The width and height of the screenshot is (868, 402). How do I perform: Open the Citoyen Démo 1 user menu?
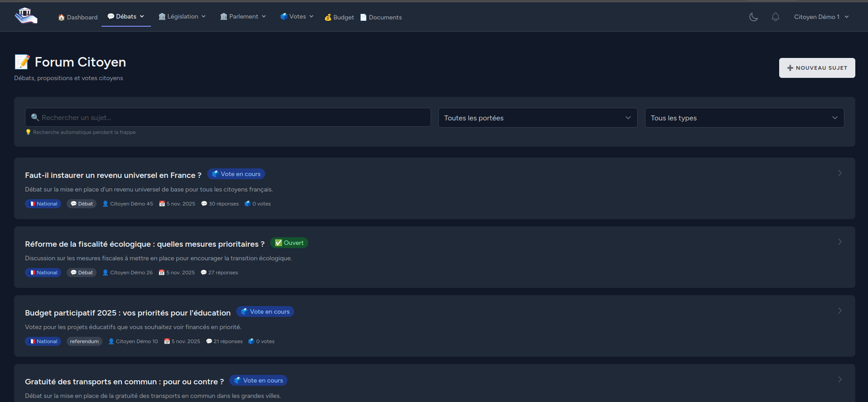coord(821,17)
